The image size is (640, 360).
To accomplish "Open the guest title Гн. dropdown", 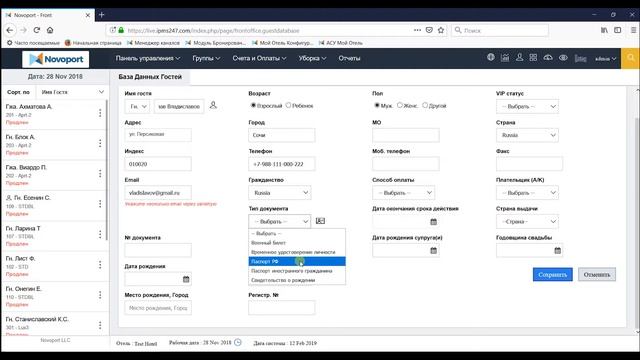I will click(x=138, y=107).
